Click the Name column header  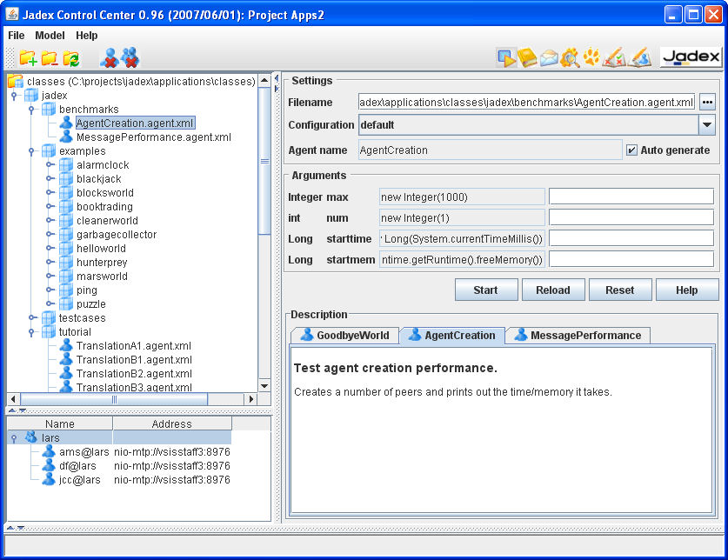(x=60, y=423)
